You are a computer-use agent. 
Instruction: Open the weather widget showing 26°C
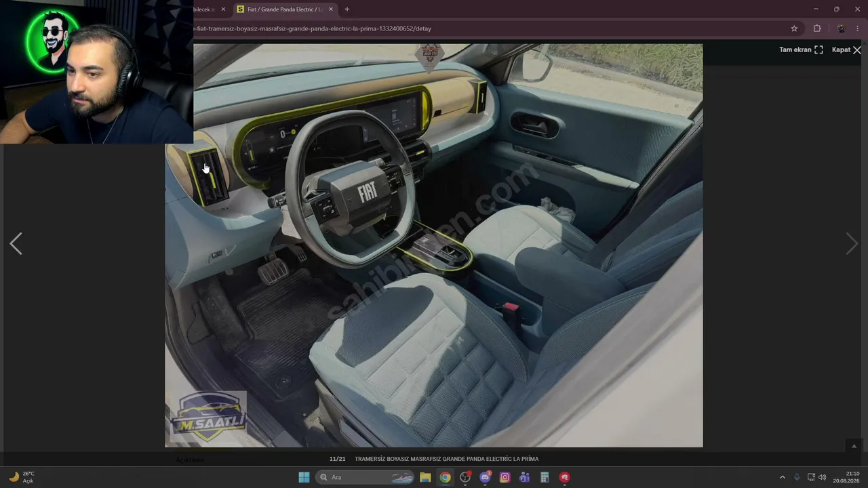(x=22, y=477)
